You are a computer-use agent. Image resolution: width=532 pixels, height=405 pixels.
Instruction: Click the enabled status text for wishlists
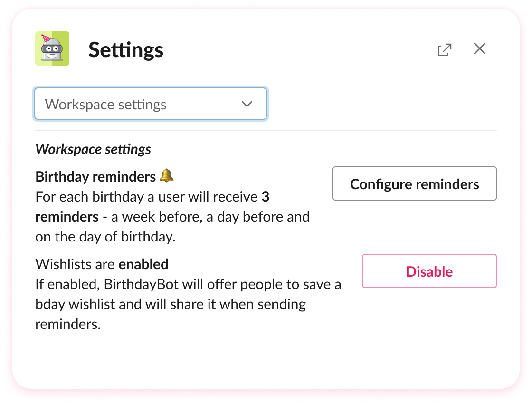(143, 264)
